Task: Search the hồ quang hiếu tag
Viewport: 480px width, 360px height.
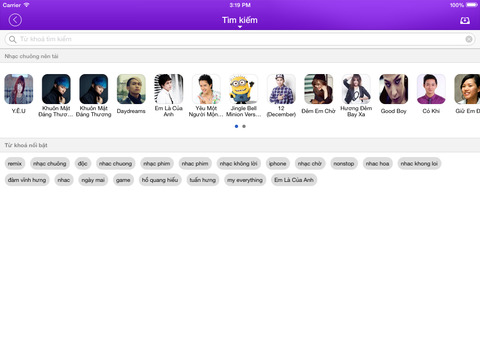Action: tap(160, 180)
